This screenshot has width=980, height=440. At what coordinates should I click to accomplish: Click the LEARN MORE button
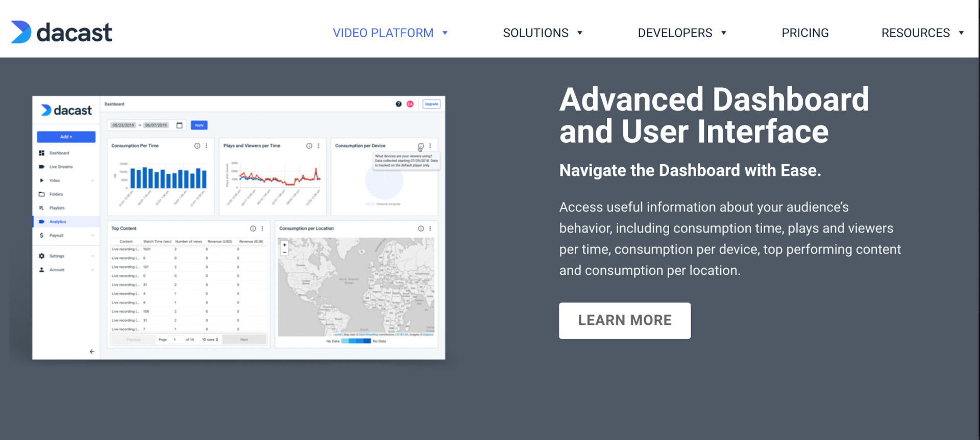(x=625, y=321)
